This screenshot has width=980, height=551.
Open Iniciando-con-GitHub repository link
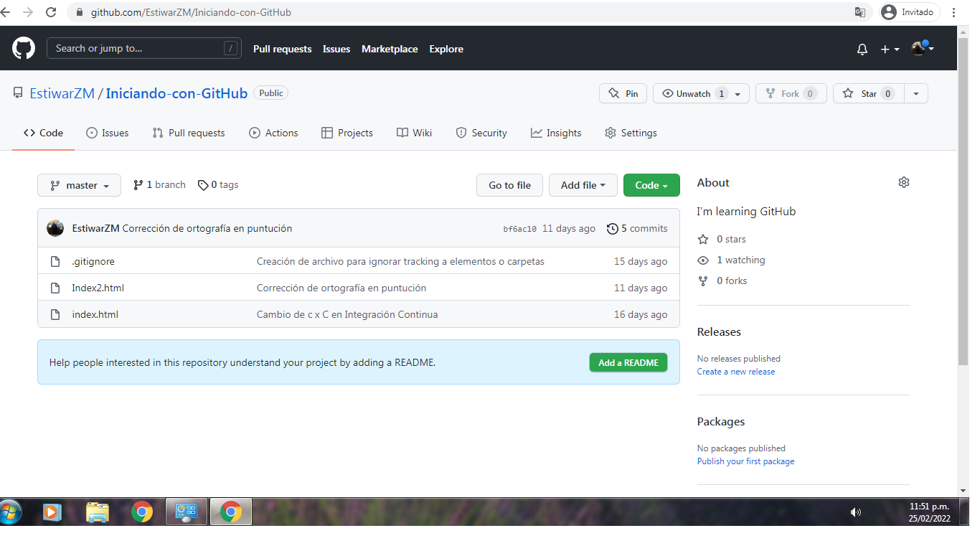coord(176,93)
